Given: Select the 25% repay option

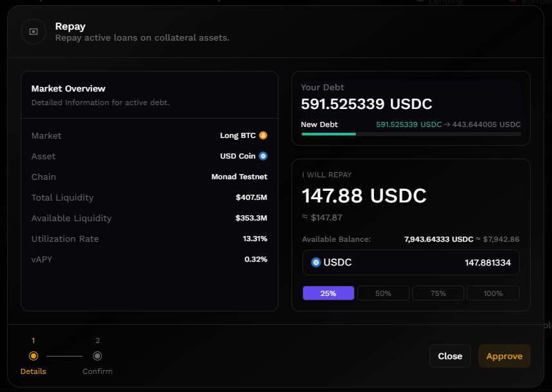Looking at the screenshot, I should (328, 293).
